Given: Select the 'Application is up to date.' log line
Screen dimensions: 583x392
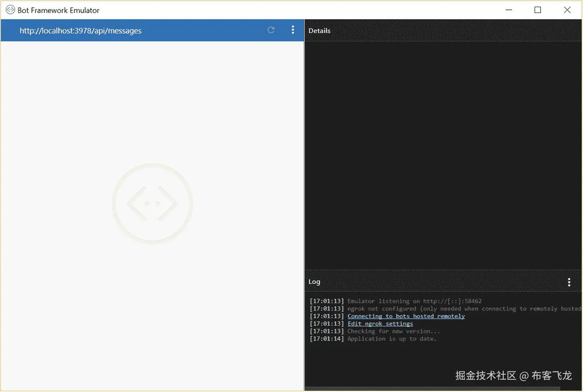Looking at the screenshot, I should click(x=373, y=339).
